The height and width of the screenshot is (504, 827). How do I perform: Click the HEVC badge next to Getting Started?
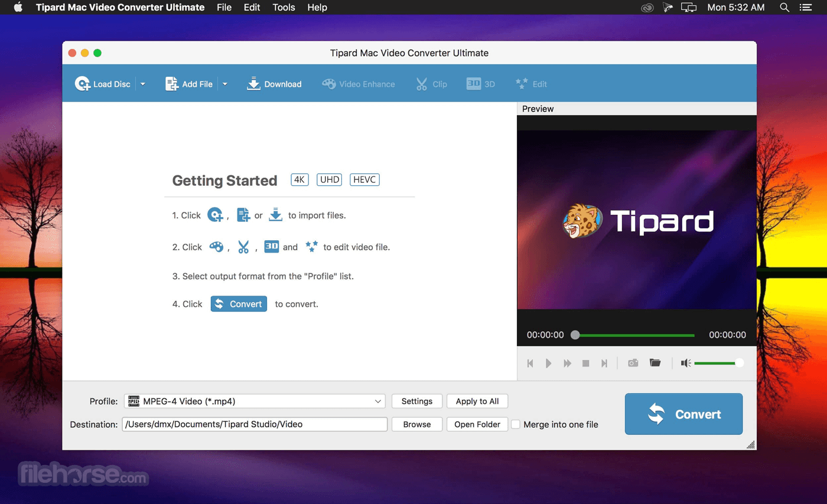[x=364, y=179]
